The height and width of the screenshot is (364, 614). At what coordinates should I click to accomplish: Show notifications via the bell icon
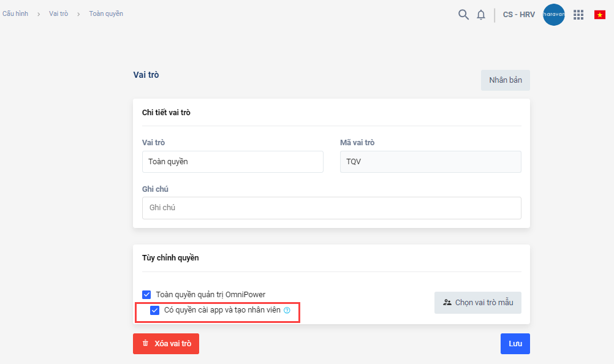[x=481, y=15]
